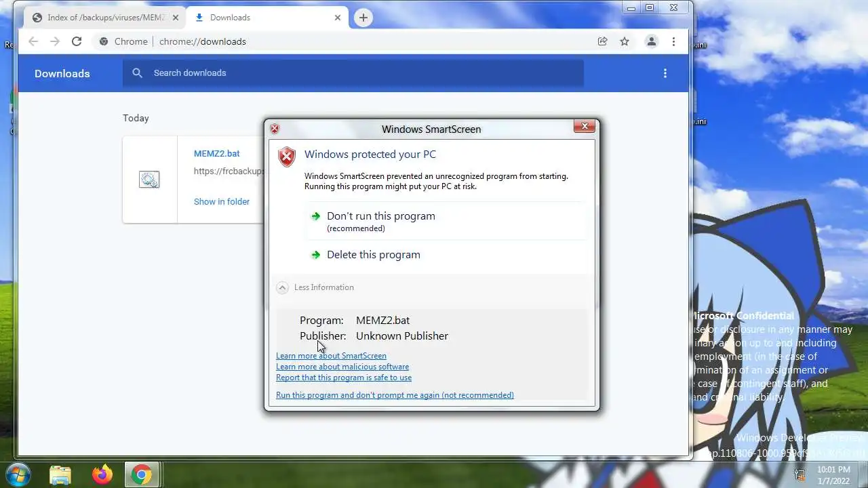868x488 pixels.
Task: Switch to Index of /backups/viruses tab
Action: pos(105,18)
